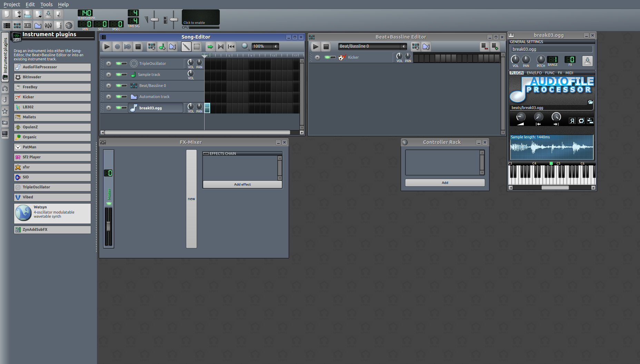Click the Add effect button

(242, 185)
